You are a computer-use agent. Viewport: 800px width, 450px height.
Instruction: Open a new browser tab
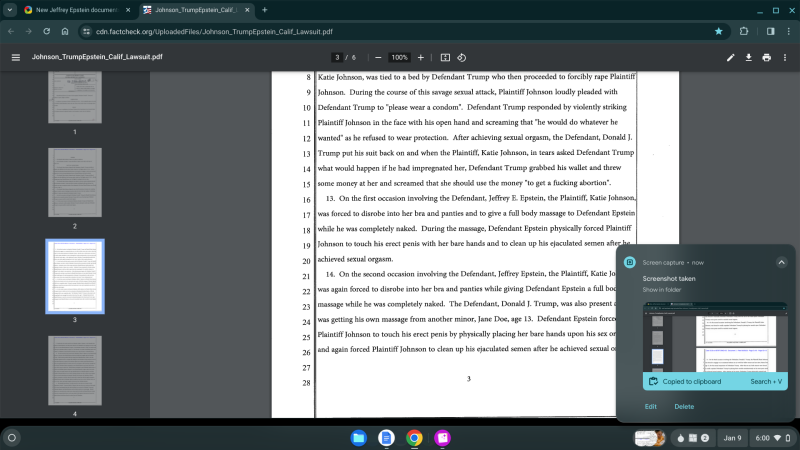pyautogui.click(x=264, y=10)
